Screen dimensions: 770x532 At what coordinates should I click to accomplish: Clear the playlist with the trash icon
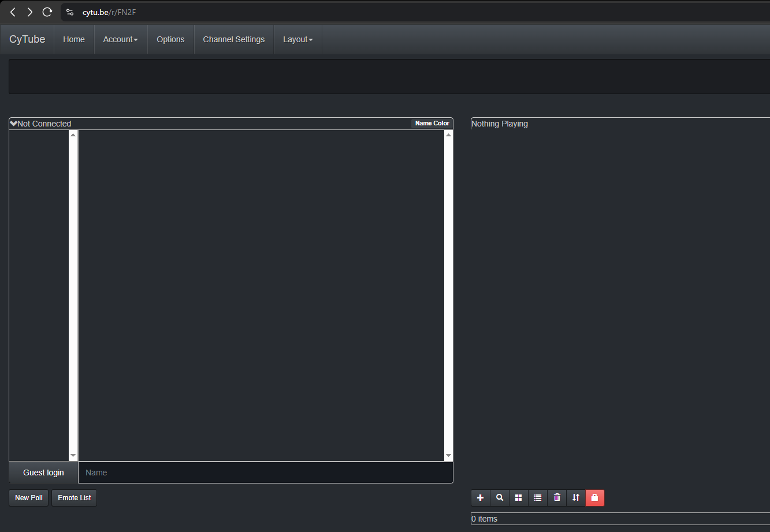pyautogui.click(x=557, y=498)
